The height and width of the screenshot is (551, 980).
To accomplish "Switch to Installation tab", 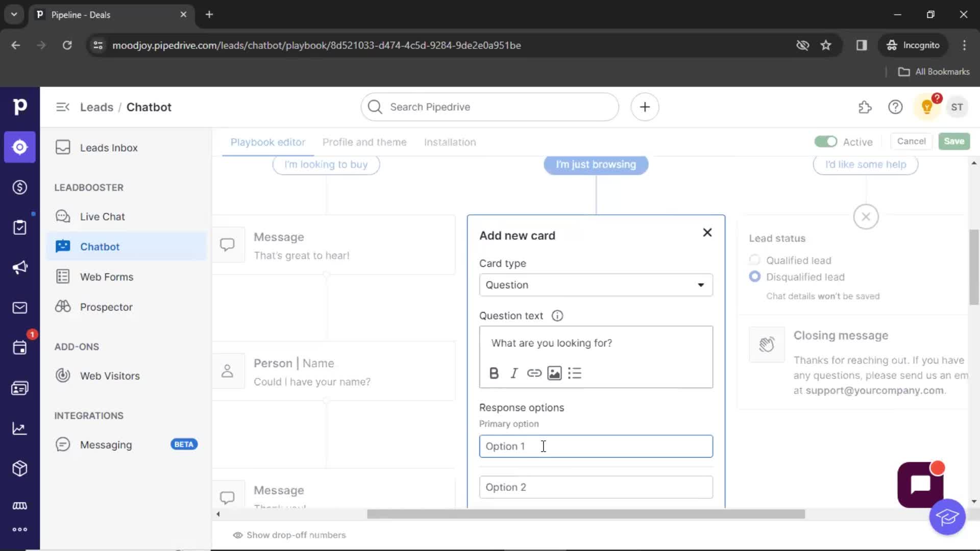I will [450, 142].
